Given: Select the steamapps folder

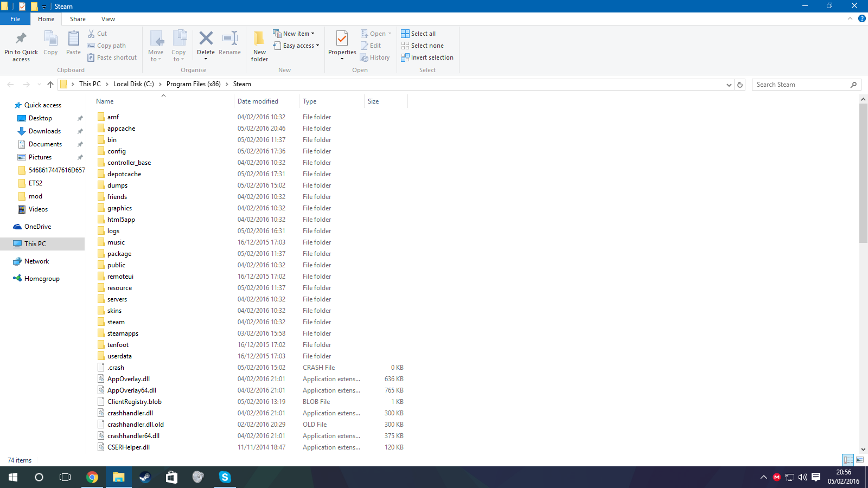Looking at the screenshot, I should point(123,333).
